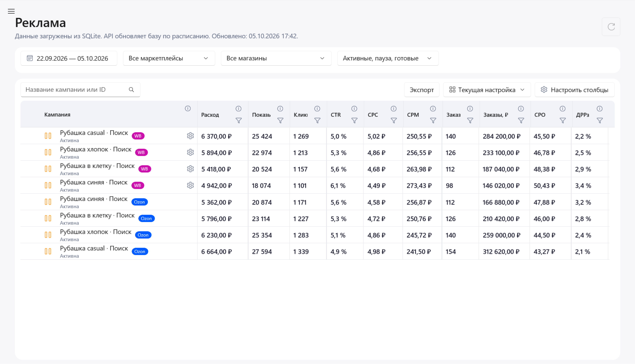Pause Рубашка синяя Ozon campaign
This screenshot has height=364, width=635.
point(48,202)
